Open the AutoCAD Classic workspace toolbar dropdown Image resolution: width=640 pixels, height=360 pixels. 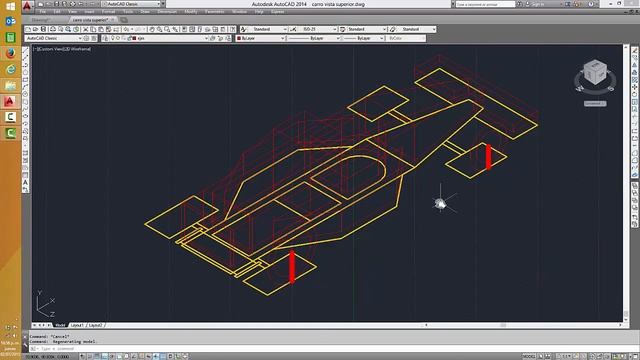(53, 38)
